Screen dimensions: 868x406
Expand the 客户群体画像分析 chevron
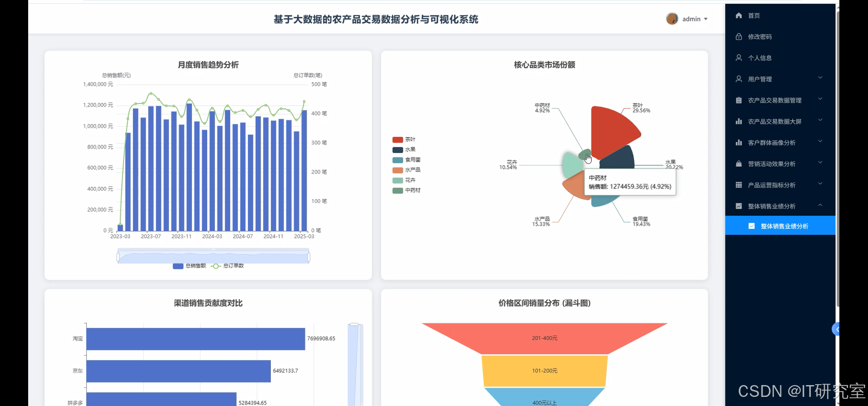click(x=820, y=141)
